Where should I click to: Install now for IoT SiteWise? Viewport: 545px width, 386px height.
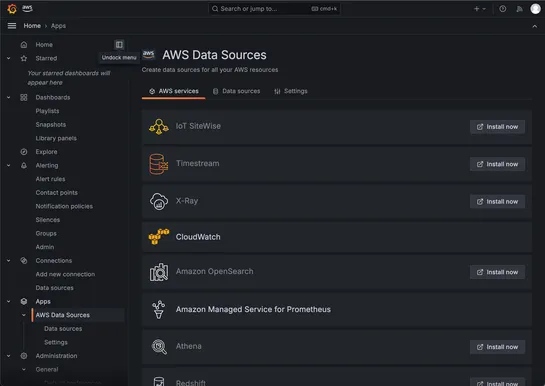(497, 127)
